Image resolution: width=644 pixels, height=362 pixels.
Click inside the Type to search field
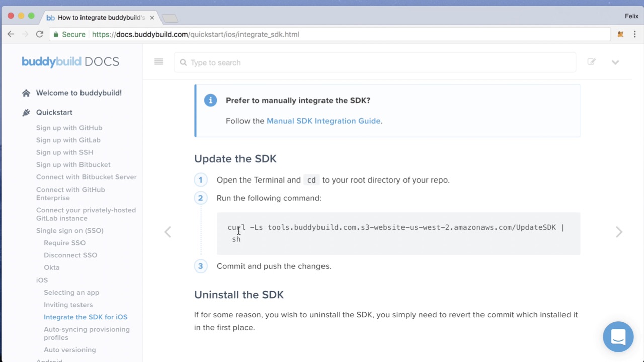(252, 62)
